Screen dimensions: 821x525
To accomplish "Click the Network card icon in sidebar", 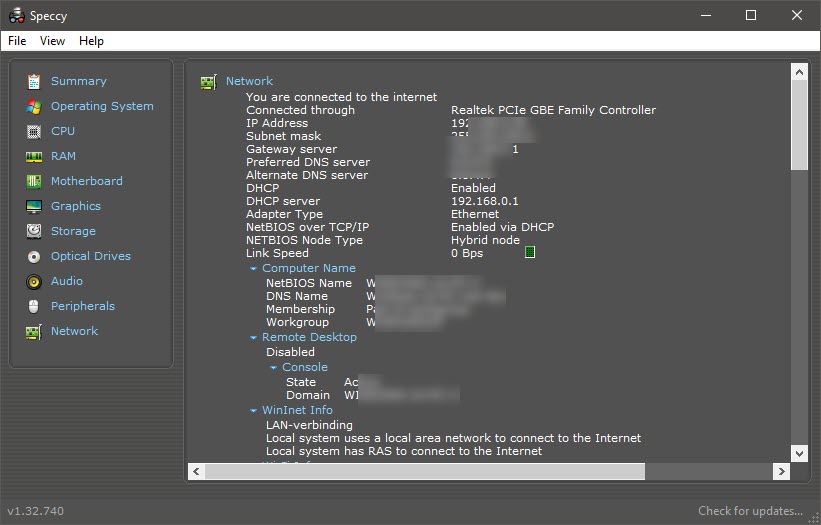I will click(34, 332).
